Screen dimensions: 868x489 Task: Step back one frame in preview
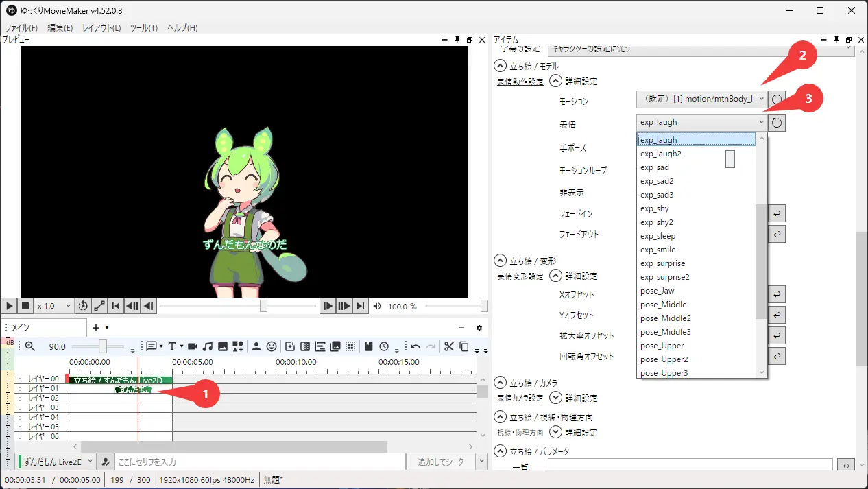tap(149, 306)
